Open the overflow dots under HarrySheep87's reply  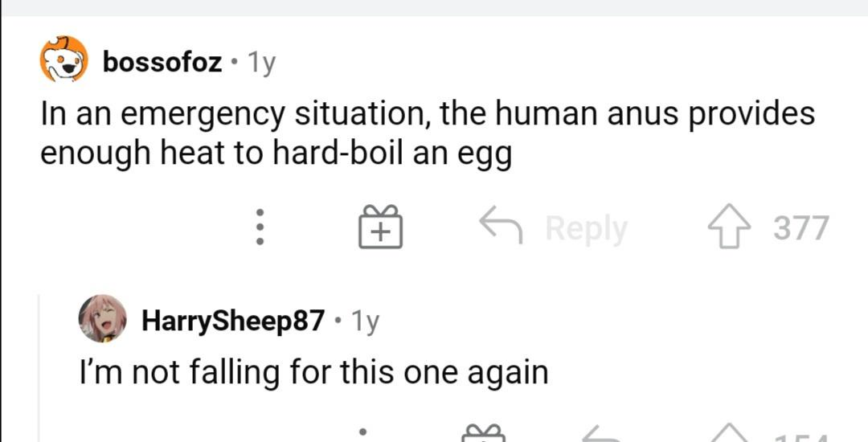point(363,433)
